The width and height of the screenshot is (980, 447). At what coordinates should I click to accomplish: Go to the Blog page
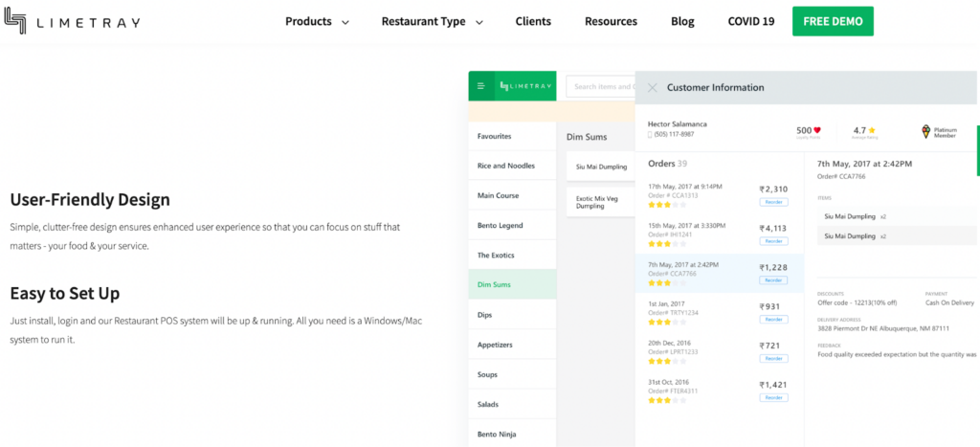[x=682, y=21]
